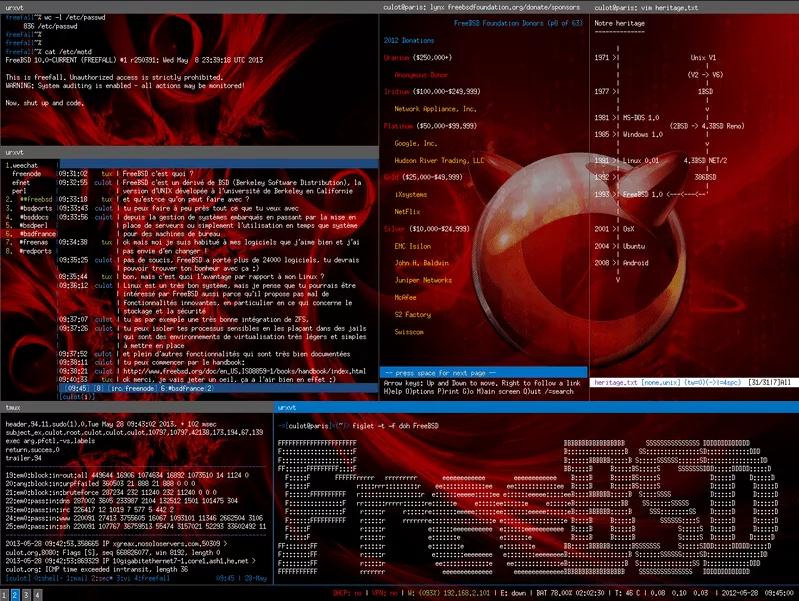Click the 'cat /etc/motd' command line
Viewport: 799px width, 601px height.
48,51
